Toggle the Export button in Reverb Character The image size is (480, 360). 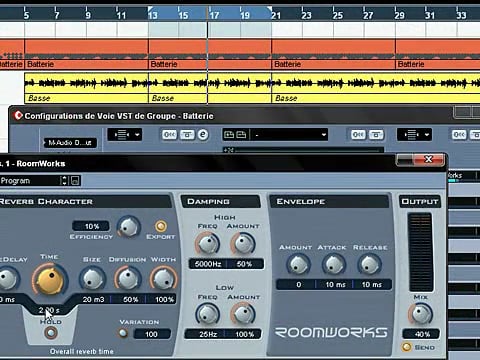161,226
